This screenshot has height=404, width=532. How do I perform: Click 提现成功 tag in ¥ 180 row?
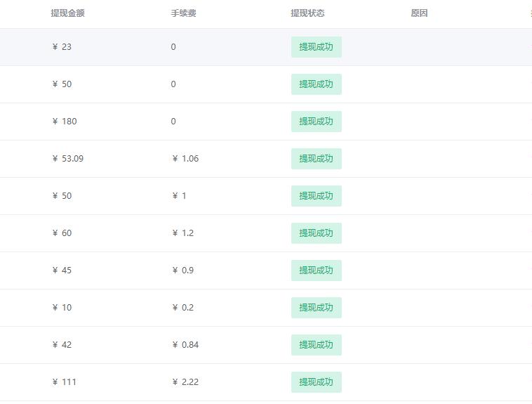point(317,122)
